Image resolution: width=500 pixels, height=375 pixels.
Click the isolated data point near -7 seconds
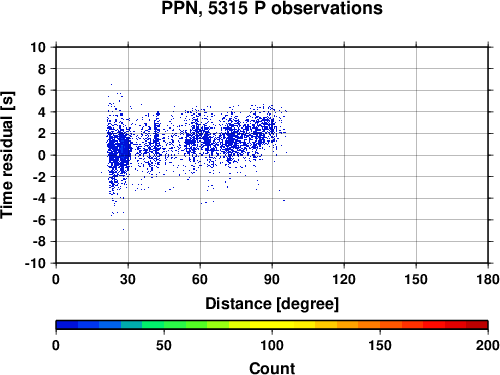(123, 229)
